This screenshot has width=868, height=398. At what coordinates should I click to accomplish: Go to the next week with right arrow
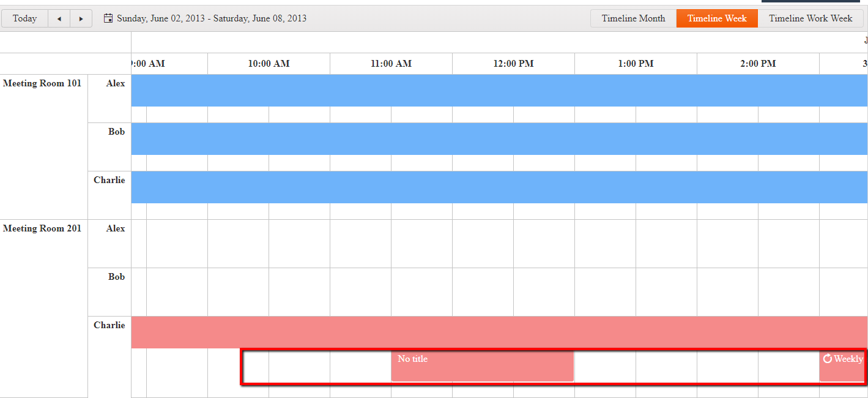pos(81,18)
